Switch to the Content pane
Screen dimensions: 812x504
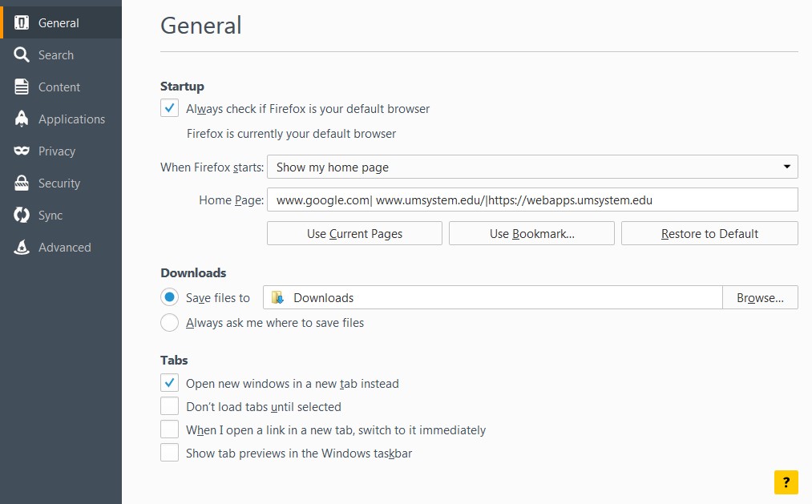(61, 87)
